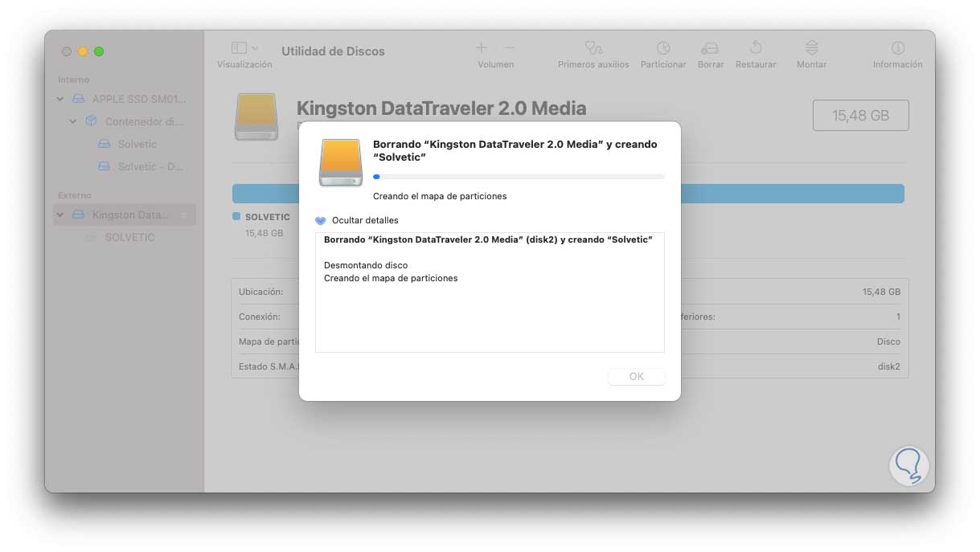Click the Borrar erase disk icon
Viewport: 980px width, 552px height.
710,48
